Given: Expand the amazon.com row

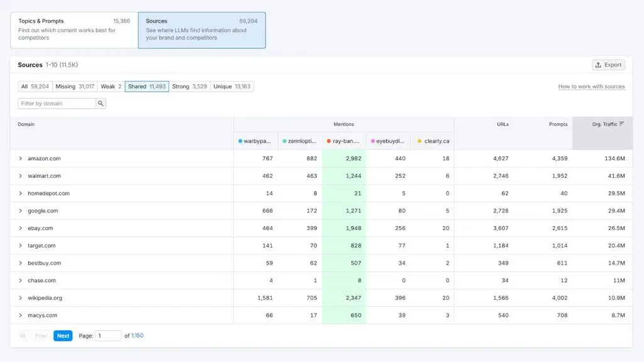Looking at the screenshot, I should pos(20,158).
